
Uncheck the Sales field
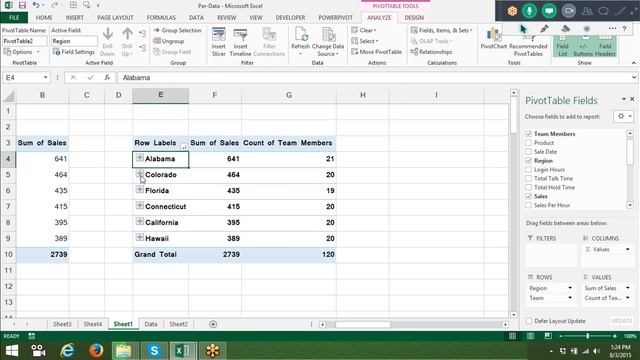pyautogui.click(x=529, y=196)
